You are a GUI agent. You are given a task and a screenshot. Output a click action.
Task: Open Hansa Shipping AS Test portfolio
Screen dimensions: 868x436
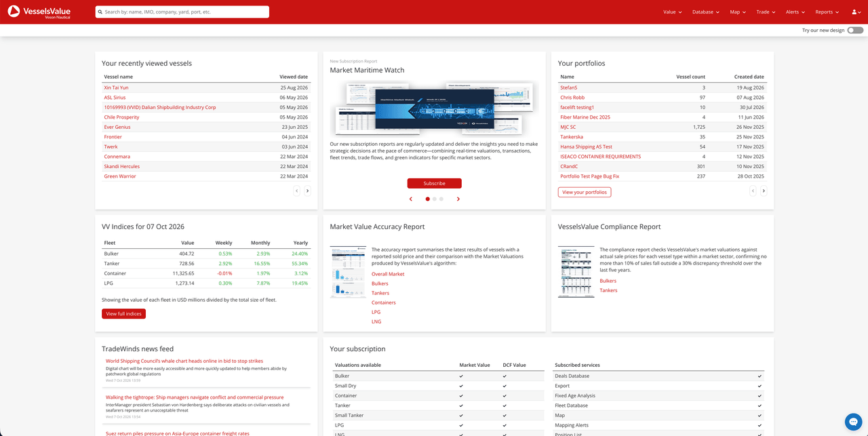pyautogui.click(x=586, y=146)
